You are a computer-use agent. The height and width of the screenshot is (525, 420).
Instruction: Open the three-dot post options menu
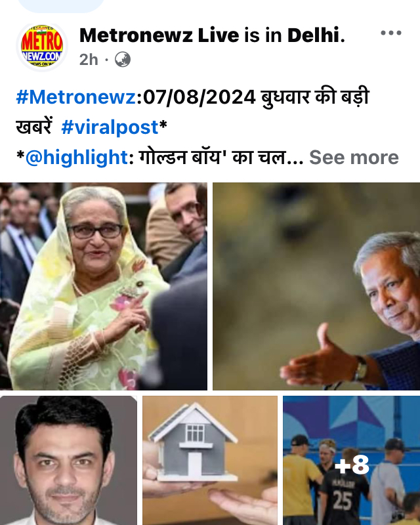click(391, 33)
